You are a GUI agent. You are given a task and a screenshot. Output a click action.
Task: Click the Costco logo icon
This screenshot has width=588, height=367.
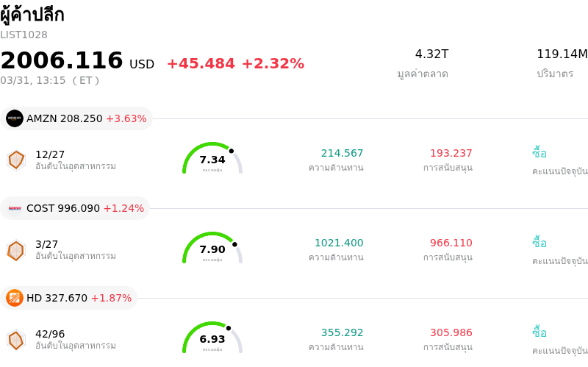(x=15, y=208)
